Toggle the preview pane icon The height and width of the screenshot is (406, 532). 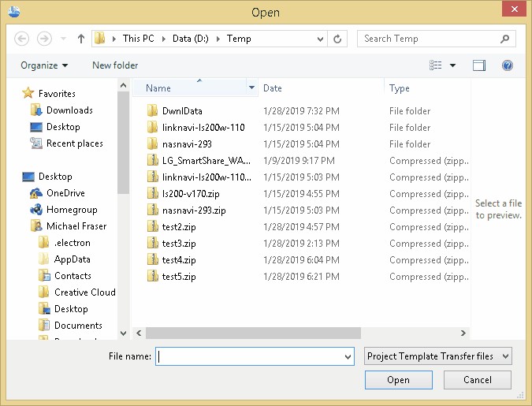pyautogui.click(x=478, y=65)
